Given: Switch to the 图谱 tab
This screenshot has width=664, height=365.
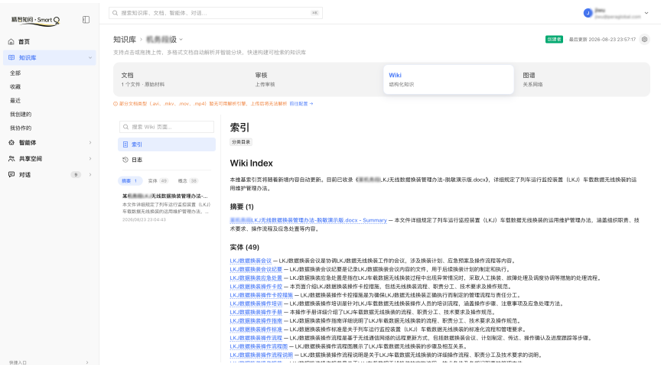Looking at the screenshot, I should (582, 79).
